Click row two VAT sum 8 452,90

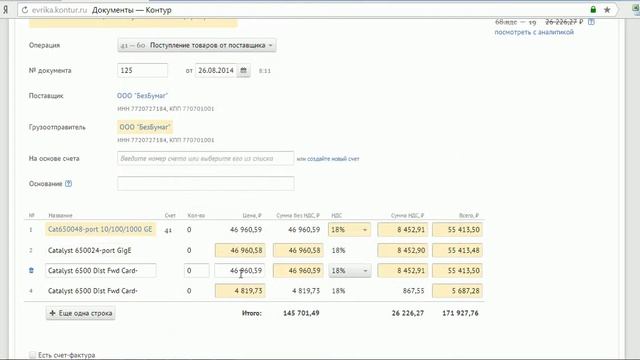(x=402, y=251)
